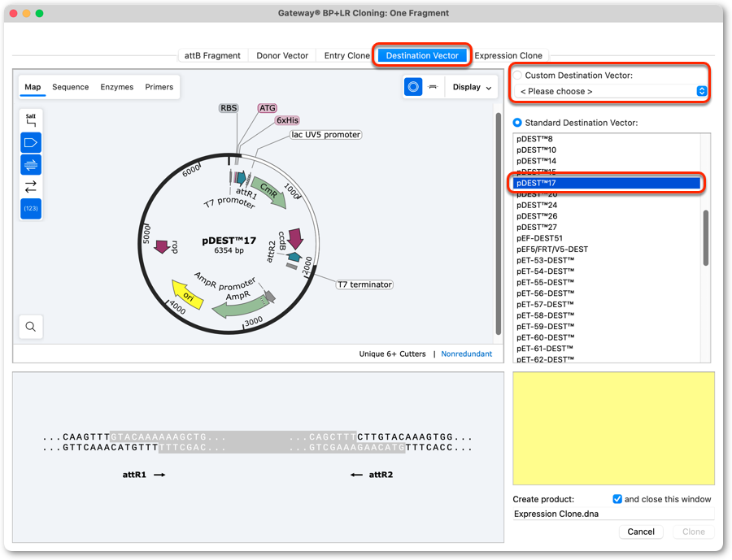Select pDEST™26 in vector list
The image size is (732, 560).
click(607, 216)
